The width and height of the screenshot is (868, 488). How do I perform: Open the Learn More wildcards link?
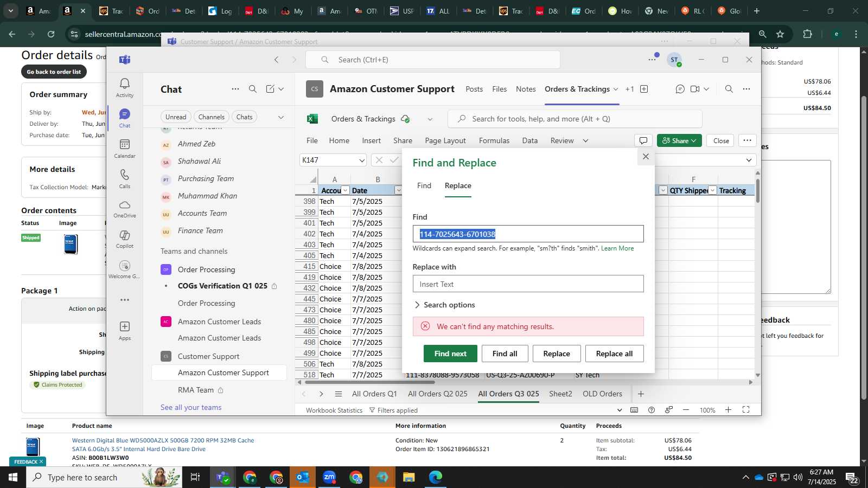(617, 248)
